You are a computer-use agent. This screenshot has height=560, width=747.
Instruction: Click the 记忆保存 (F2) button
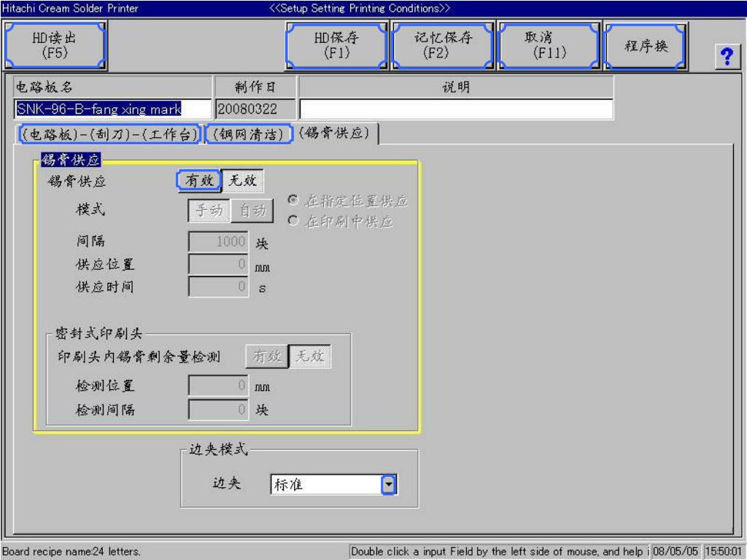tap(443, 46)
